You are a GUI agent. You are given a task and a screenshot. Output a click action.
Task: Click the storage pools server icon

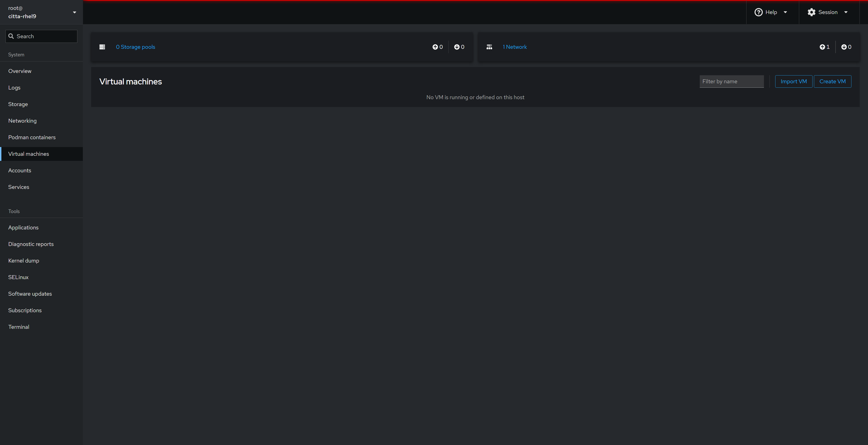coord(102,47)
